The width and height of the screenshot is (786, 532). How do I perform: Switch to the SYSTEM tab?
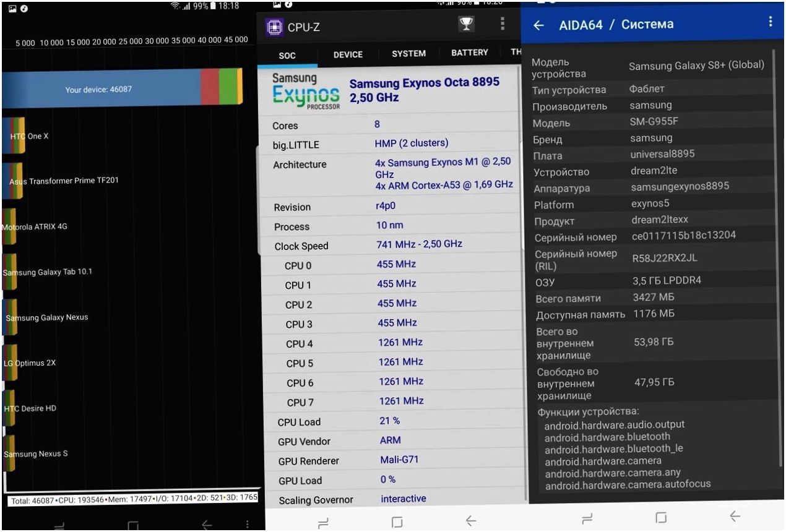[x=408, y=54]
